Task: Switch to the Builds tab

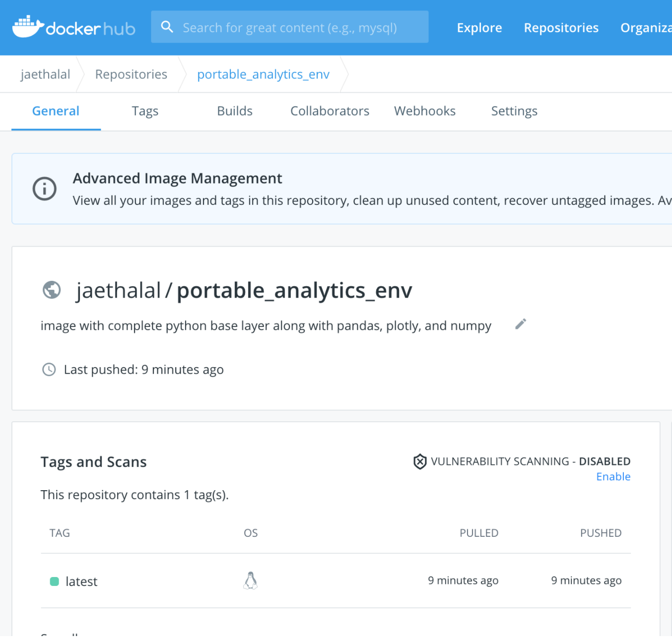Action: 235,111
